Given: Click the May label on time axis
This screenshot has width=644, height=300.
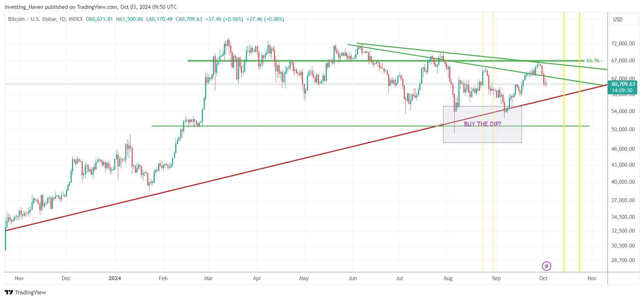Looking at the screenshot, I should coord(304,278).
